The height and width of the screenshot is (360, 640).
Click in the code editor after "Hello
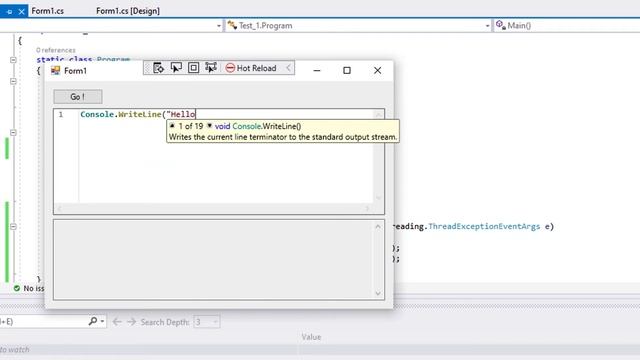click(x=196, y=114)
